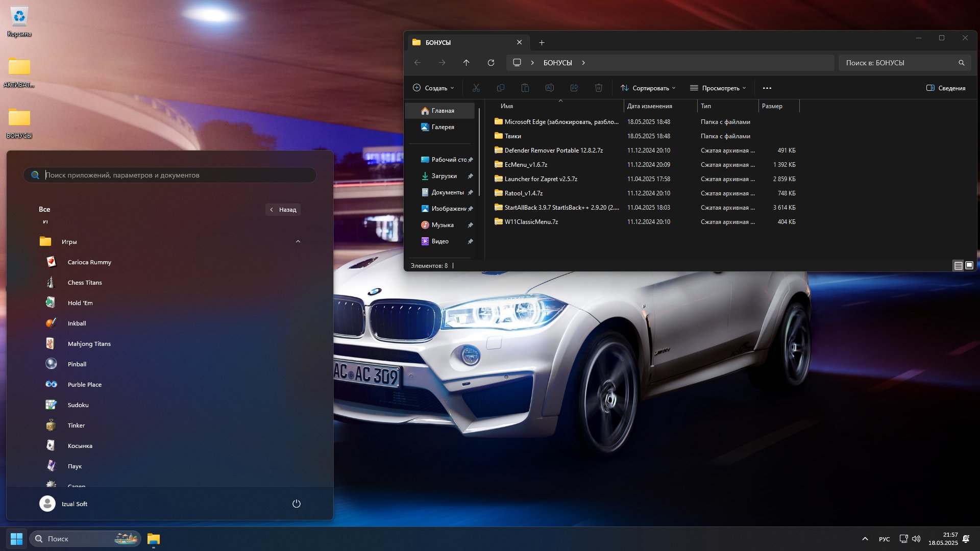Add a new tab in Explorer

pos(542,42)
